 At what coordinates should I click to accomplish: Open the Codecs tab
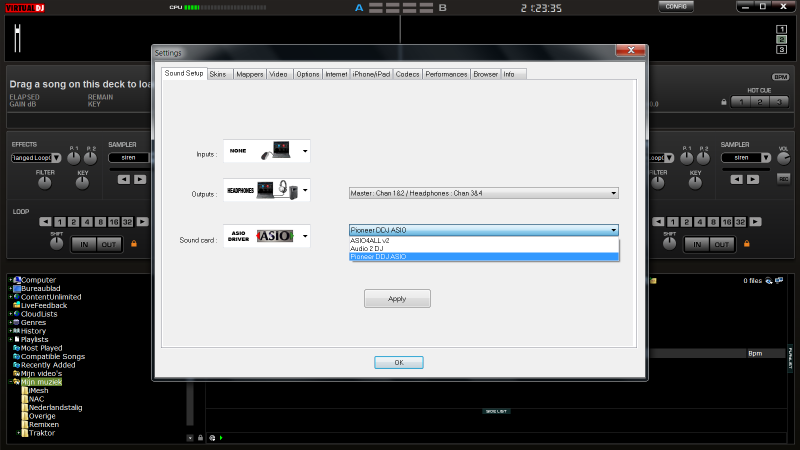pos(407,74)
